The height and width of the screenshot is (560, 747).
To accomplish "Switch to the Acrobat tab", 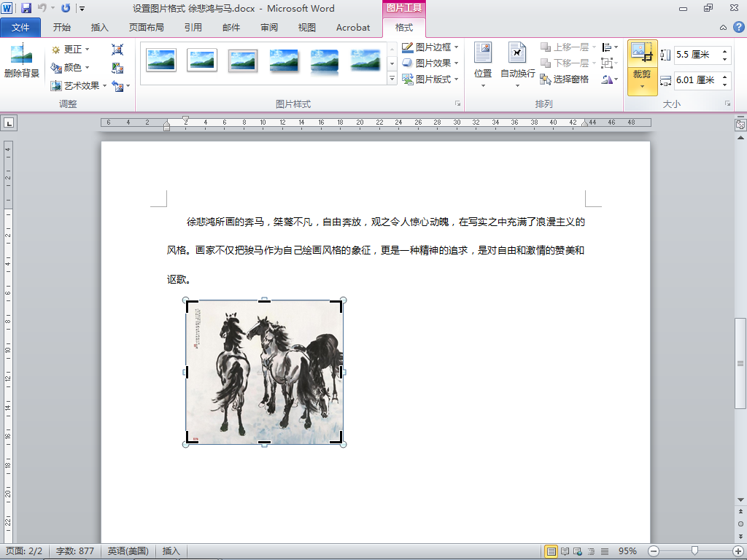I will (x=353, y=28).
